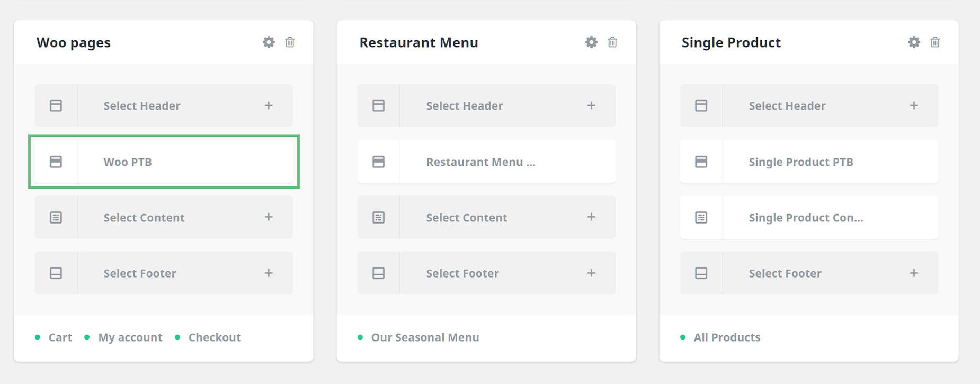The image size is (980, 384).
Task: Add footer with plus in Single Product
Action: click(914, 273)
